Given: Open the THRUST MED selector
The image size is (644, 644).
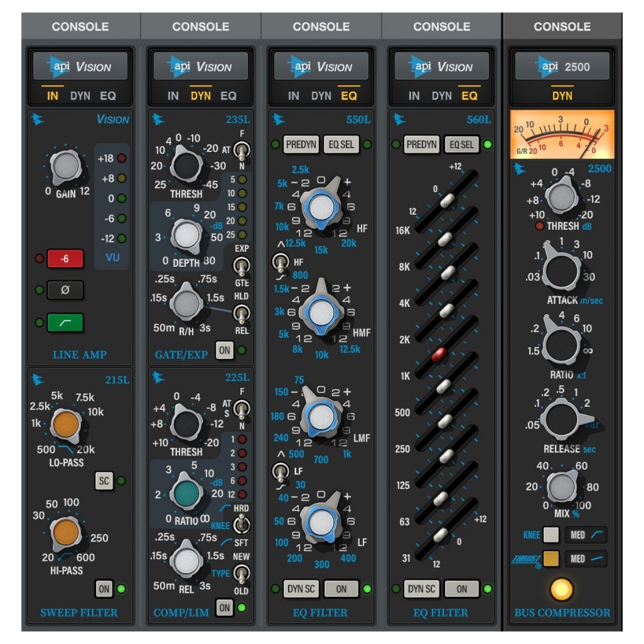Looking at the screenshot, I should tap(586, 559).
